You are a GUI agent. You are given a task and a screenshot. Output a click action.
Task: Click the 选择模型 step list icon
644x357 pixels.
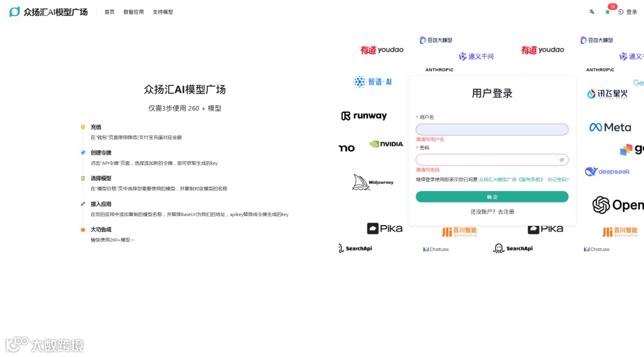83,178
